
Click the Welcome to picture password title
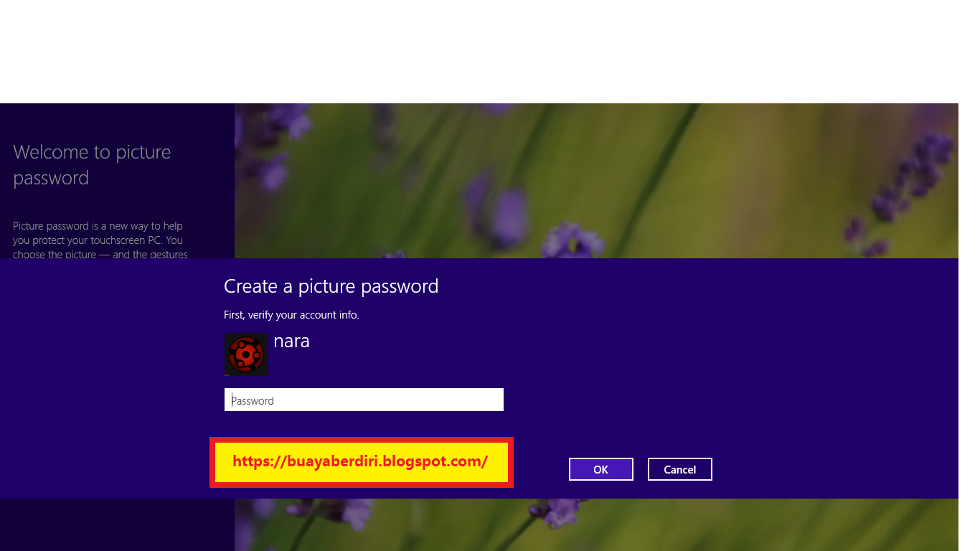coord(92,165)
